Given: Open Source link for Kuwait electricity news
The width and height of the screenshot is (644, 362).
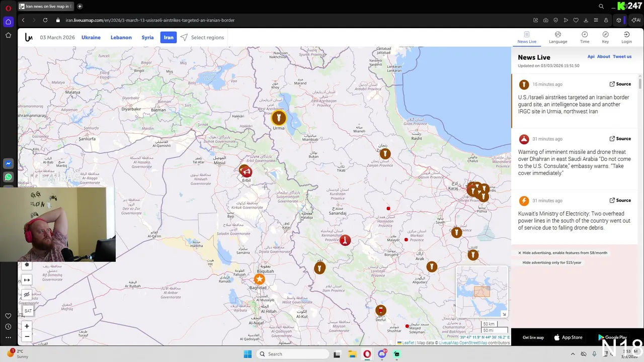Looking at the screenshot, I should coord(620,200).
